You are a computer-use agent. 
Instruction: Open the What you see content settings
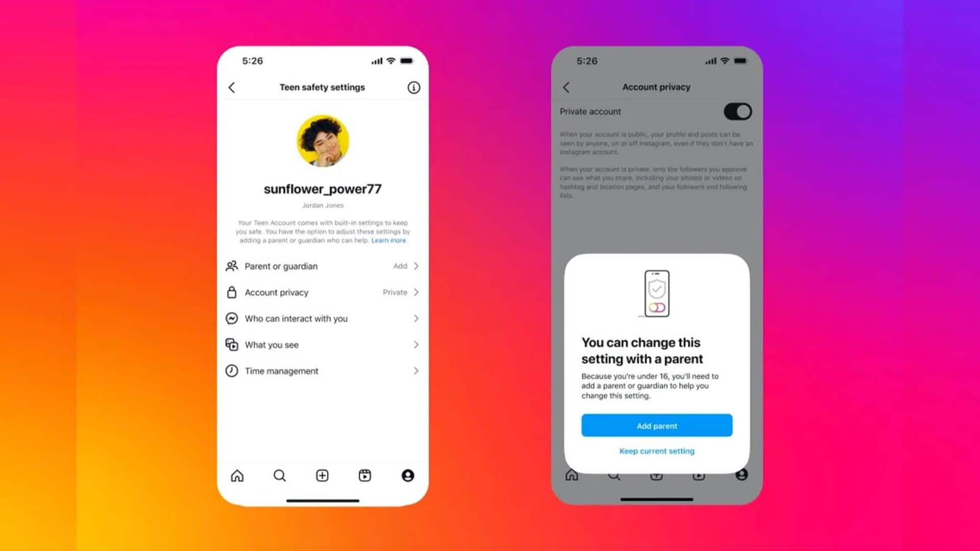pyautogui.click(x=323, y=344)
